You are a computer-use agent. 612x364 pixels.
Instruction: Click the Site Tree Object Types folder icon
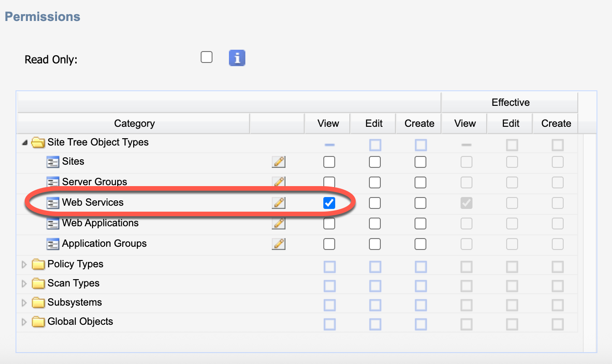tap(38, 143)
